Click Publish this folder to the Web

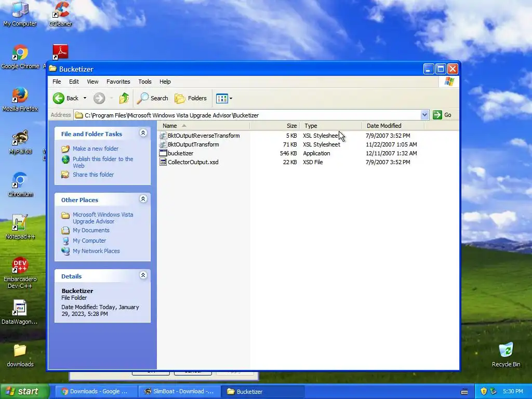(x=103, y=162)
